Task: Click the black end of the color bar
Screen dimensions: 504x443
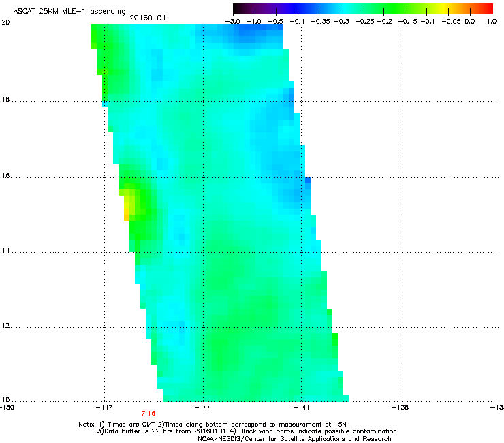Action: pos(237,9)
